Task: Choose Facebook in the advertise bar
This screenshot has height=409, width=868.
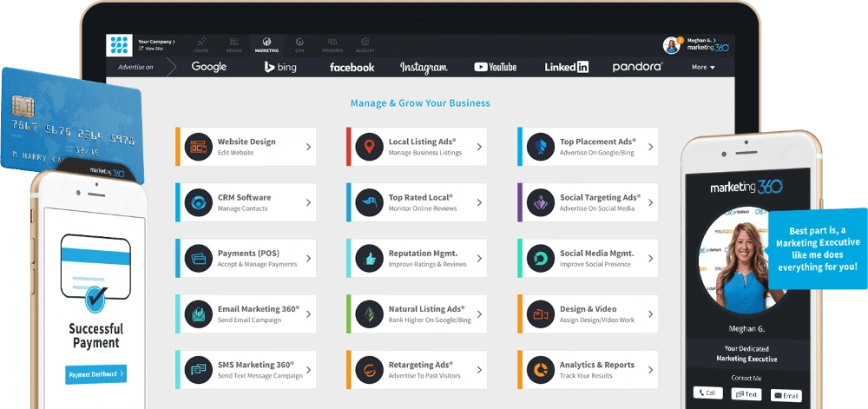Action: pyautogui.click(x=352, y=68)
